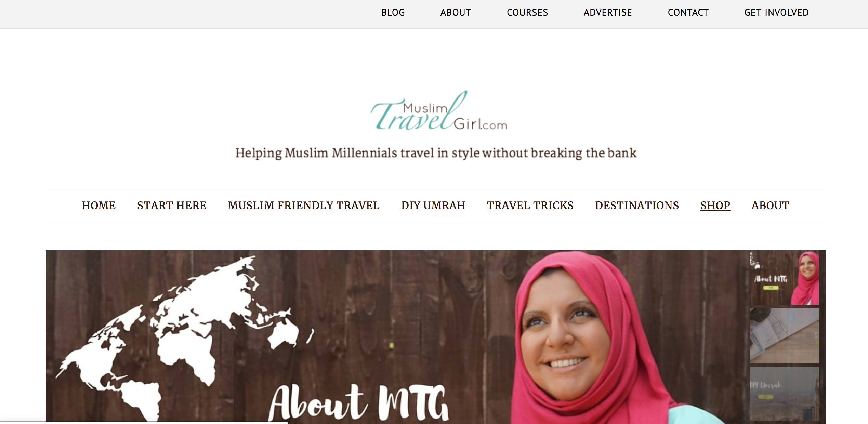Image resolution: width=868 pixels, height=424 pixels.
Task: Go to HOME in main menu
Action: click(99, 206)
